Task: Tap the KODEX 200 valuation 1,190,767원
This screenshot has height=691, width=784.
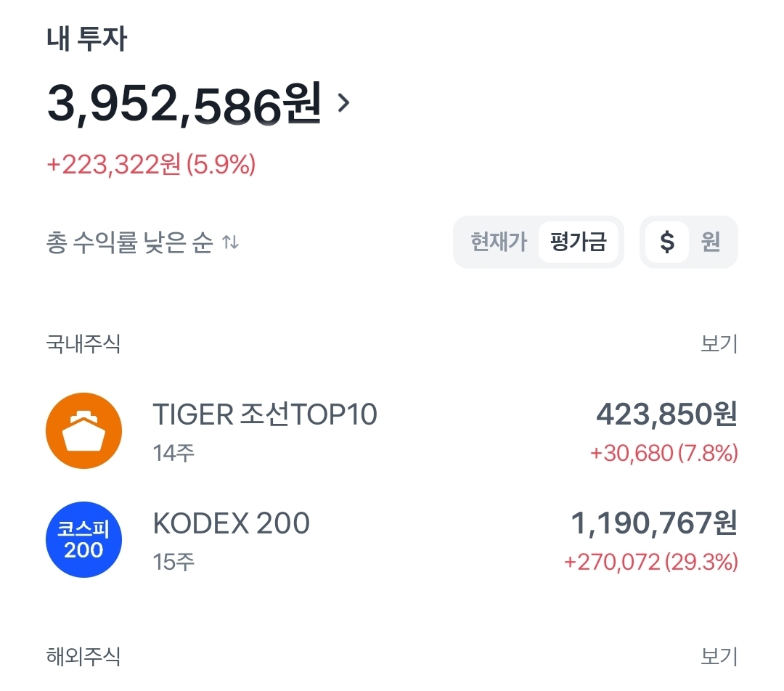Action: pos(654,523)
